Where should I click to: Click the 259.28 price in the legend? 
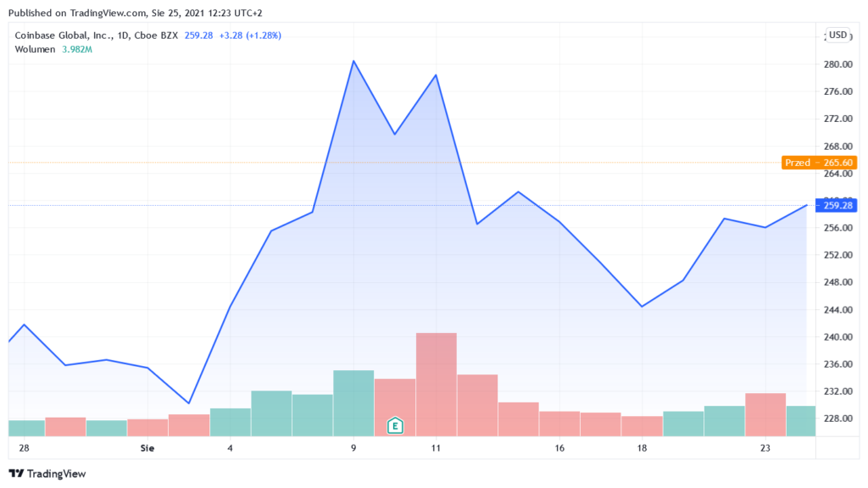click(198, 36)
